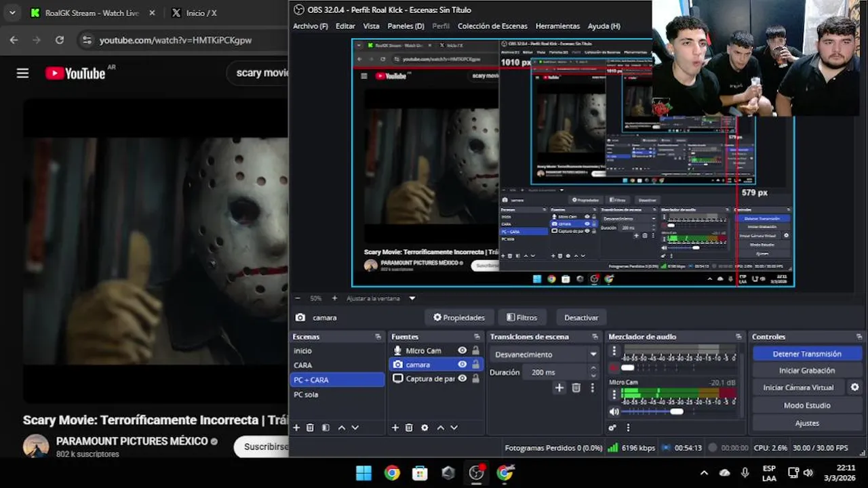Switch to Inicio / X Chrome tab
This screenshot has height=488, width=868.
(201, 13)
